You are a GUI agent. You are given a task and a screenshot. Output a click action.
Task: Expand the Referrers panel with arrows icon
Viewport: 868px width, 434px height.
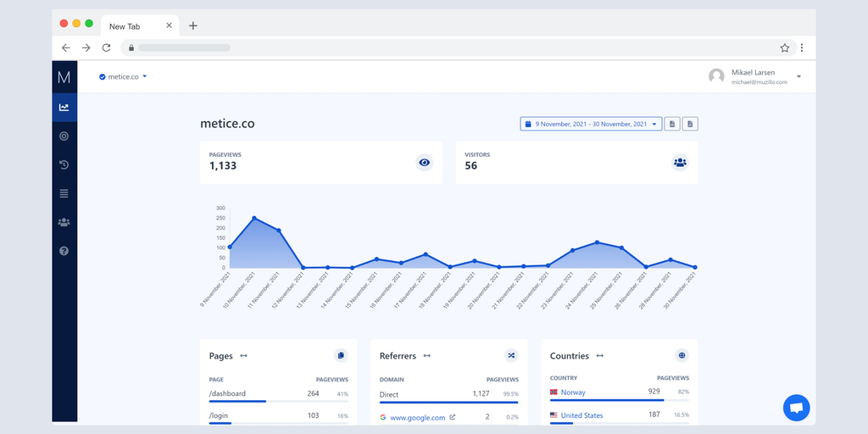coord(426,356)
